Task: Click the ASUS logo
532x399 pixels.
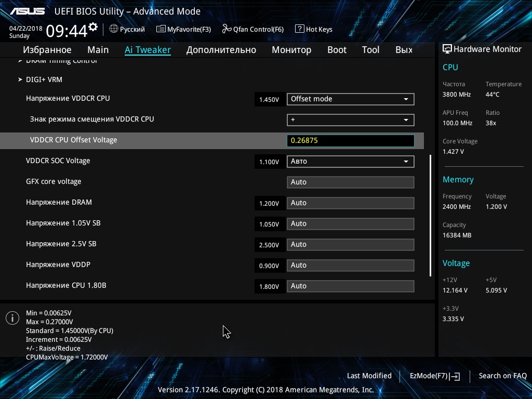Action: pos(28,11)
